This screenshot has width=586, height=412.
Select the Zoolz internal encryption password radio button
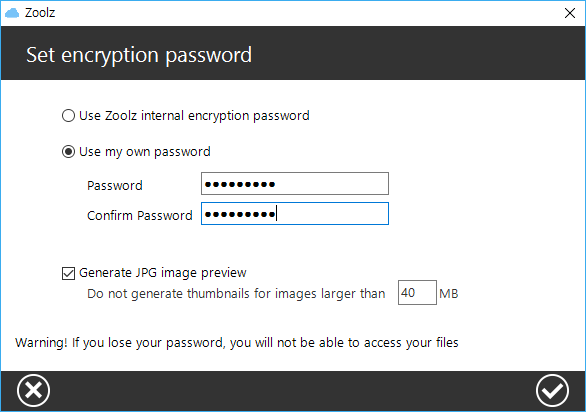(68, 116)
